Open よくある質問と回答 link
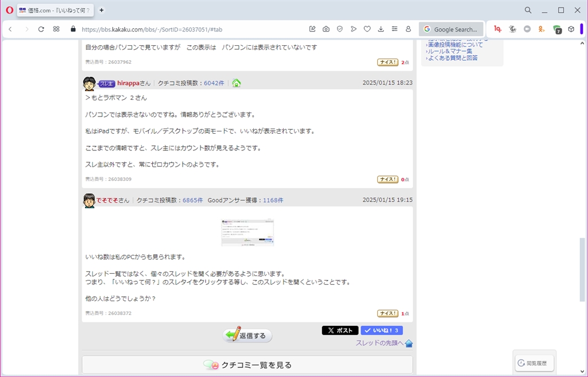This screenshot has height=377, width=588. 453,58
